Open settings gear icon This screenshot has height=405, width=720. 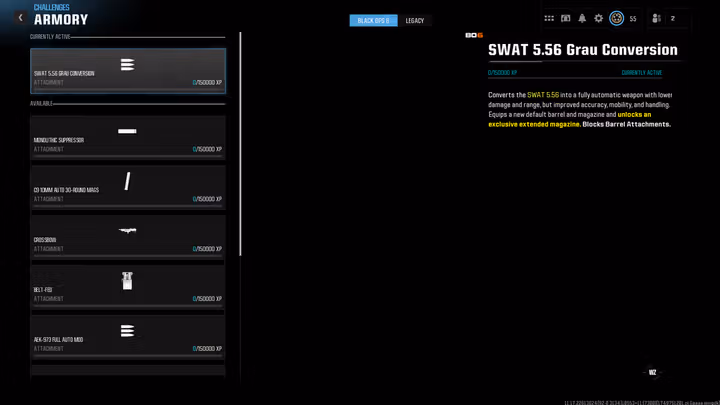pos(598,18)
